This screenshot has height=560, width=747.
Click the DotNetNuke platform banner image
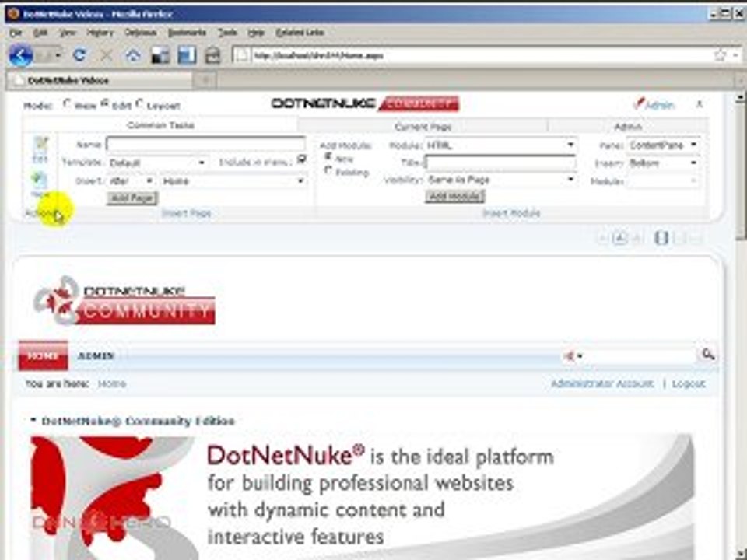click(362, 497)
